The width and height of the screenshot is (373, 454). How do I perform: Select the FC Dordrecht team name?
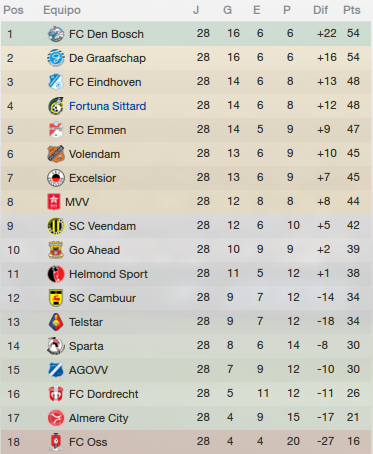tap(103, 394)
